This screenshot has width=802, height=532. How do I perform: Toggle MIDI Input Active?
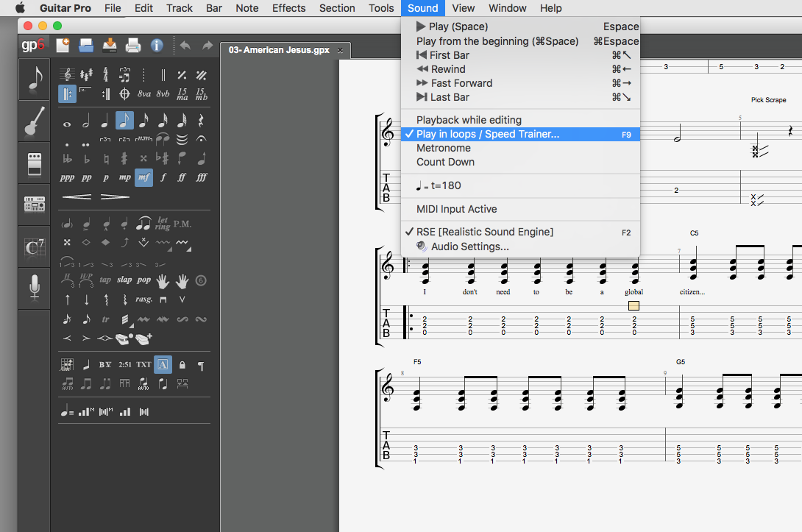[x=520, y=209]
